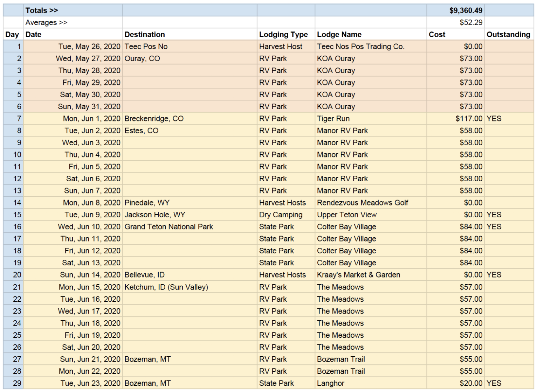The height and width of the screenshot is (392, 538).
Task: Click the Kraay's Market & Garden cell
Action: [x=358, y=275]
